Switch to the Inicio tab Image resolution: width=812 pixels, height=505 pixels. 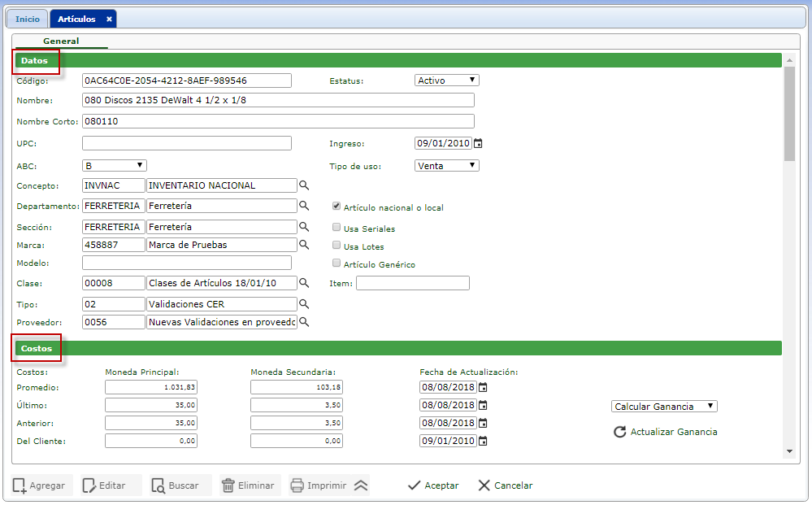pyautogui.click(x=28, y=19)
